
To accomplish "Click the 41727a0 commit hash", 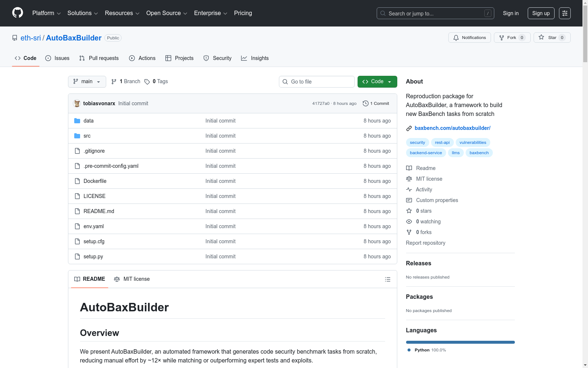I will tap(321, 103).
